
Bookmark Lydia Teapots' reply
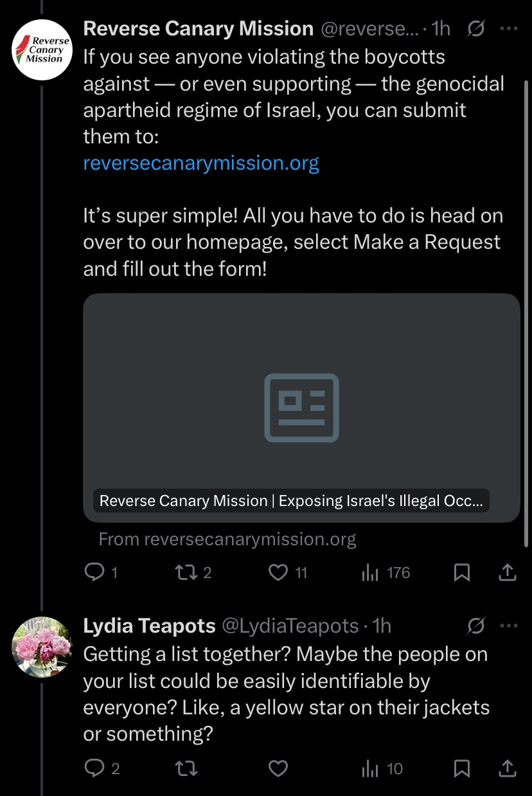pos(461,768)
